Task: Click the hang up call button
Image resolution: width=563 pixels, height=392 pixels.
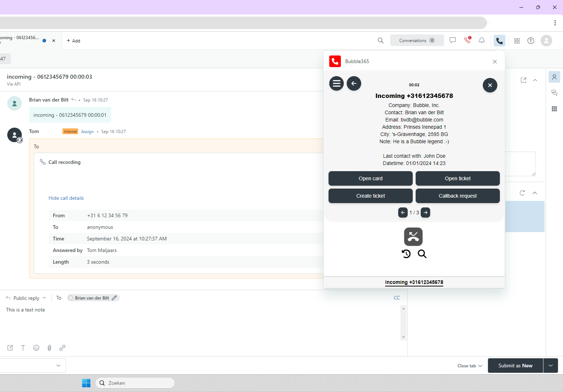Action: tap(413, 237)
